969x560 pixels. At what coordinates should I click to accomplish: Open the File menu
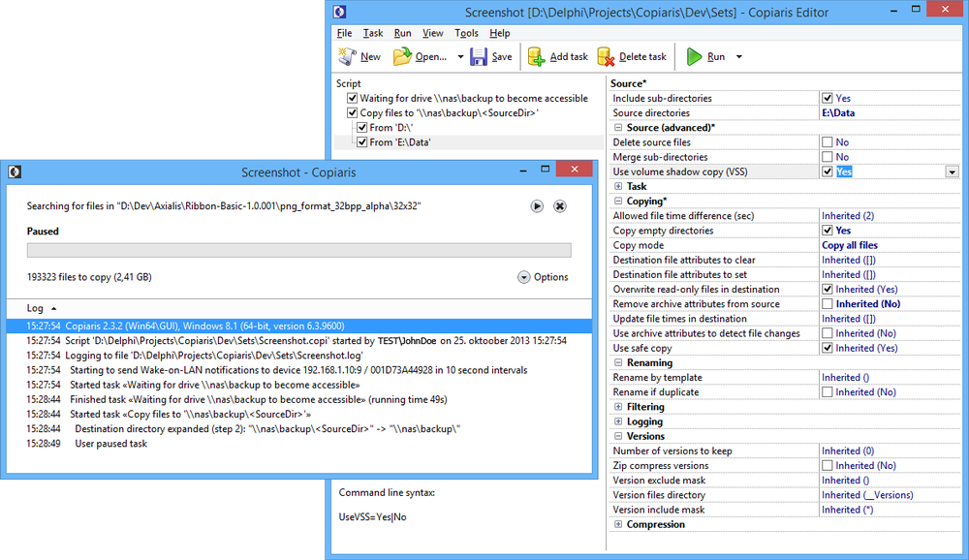344,33
